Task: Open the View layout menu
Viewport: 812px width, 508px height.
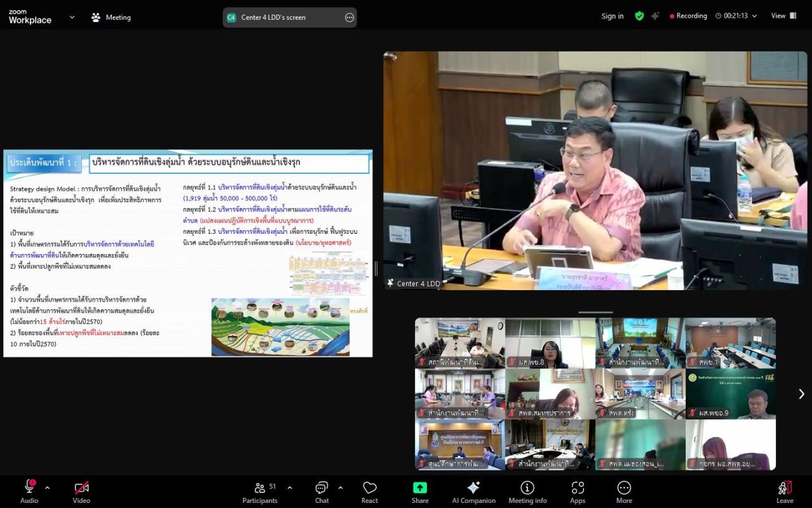Action: coord(783,16)
